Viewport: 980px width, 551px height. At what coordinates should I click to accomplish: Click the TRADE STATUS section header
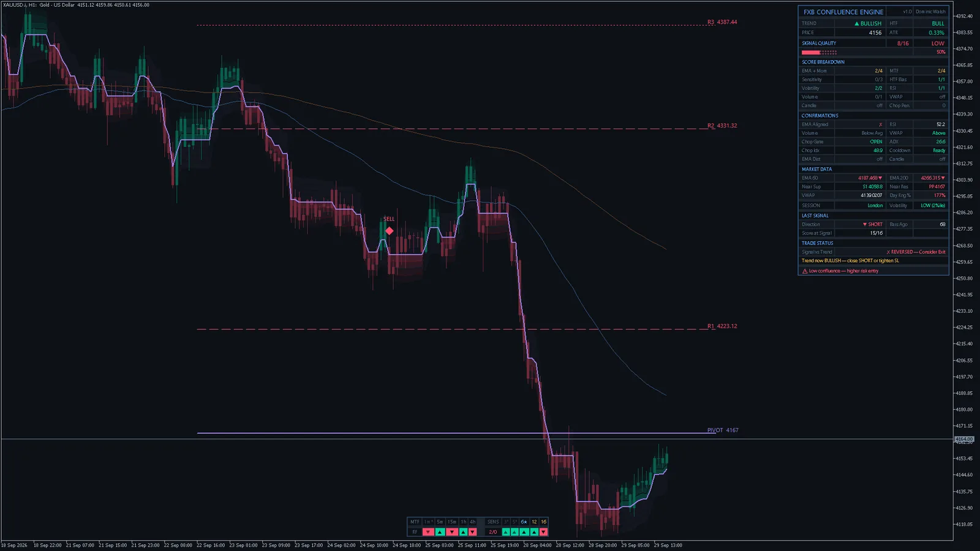point(818,243)
